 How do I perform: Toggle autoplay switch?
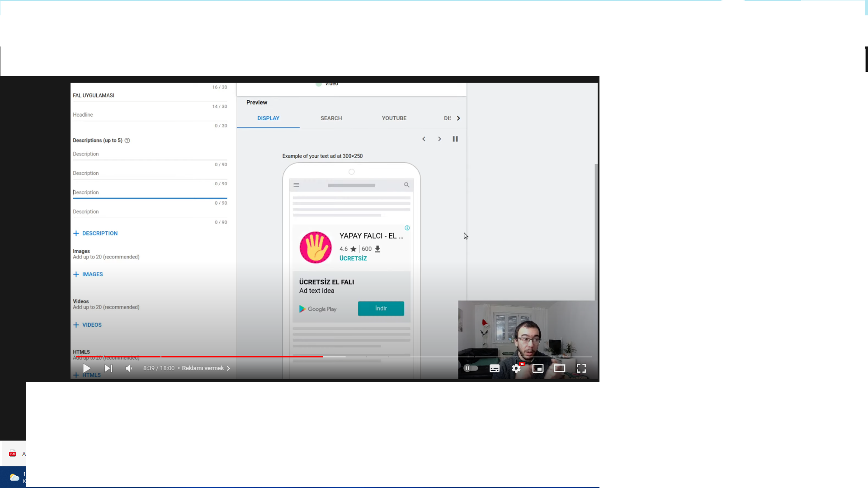pos(471,368)
